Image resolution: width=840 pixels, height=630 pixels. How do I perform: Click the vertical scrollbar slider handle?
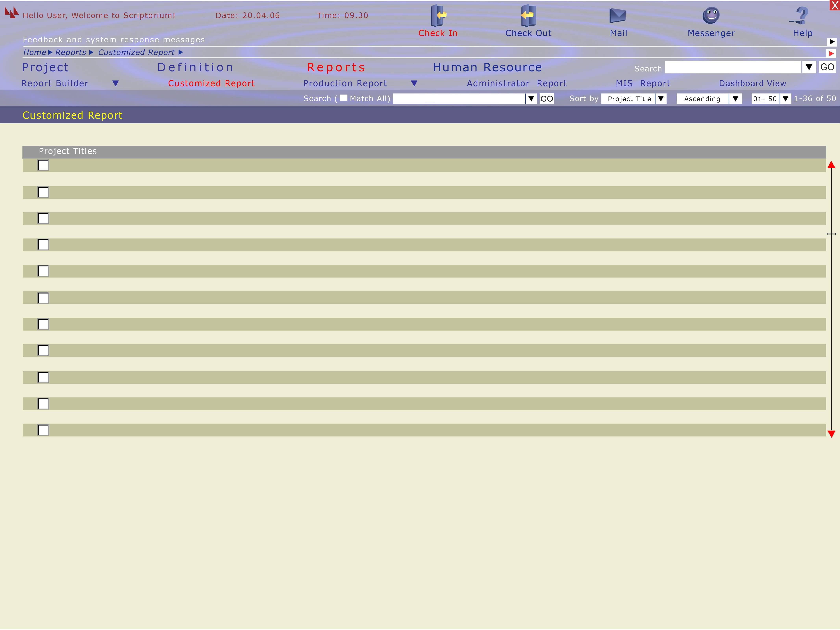coord(831,234)
